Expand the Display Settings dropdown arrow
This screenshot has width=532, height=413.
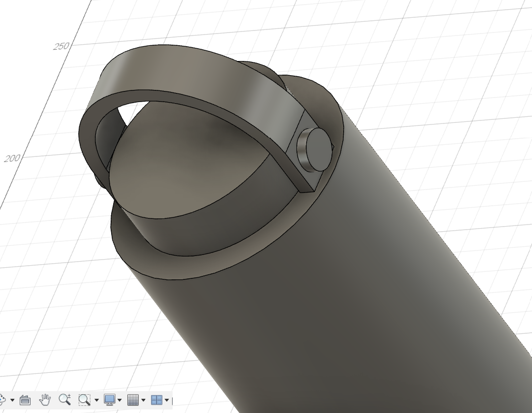click(119, 400)
